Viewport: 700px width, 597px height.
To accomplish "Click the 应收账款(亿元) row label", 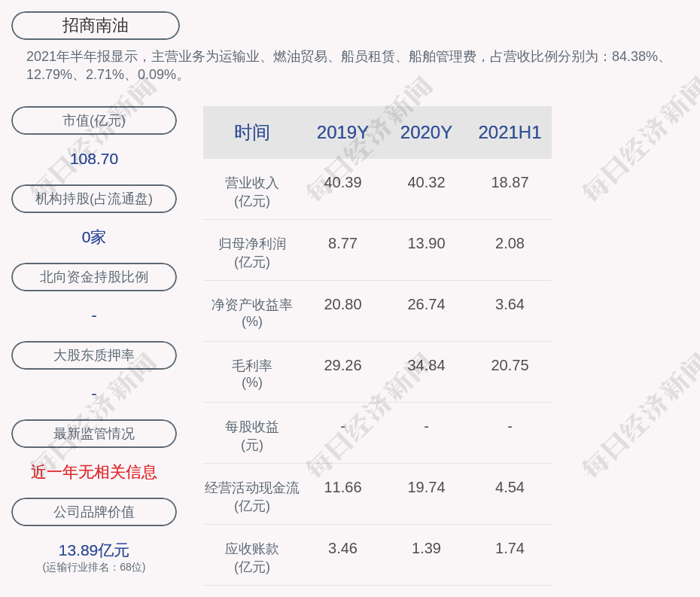I will point(252,558).
